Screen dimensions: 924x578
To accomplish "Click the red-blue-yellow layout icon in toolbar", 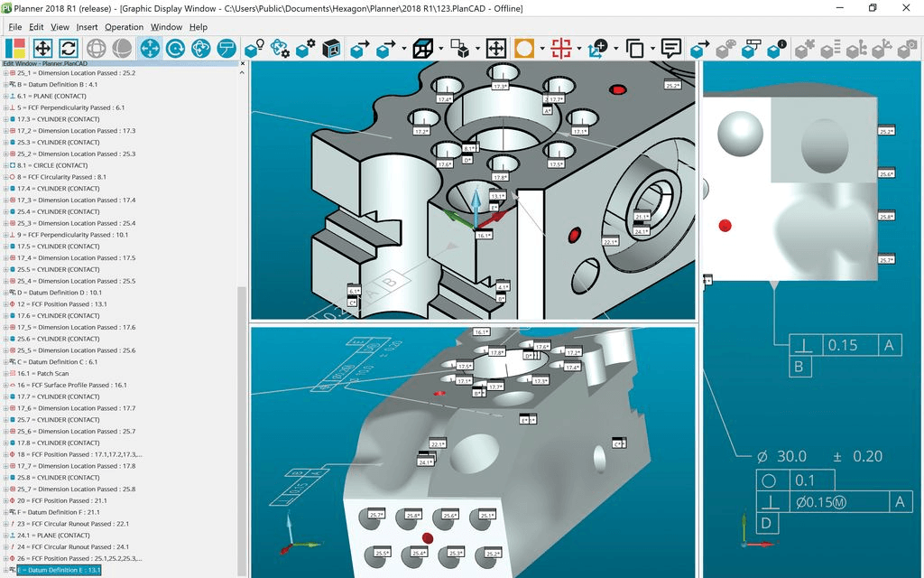I will 15,48.
